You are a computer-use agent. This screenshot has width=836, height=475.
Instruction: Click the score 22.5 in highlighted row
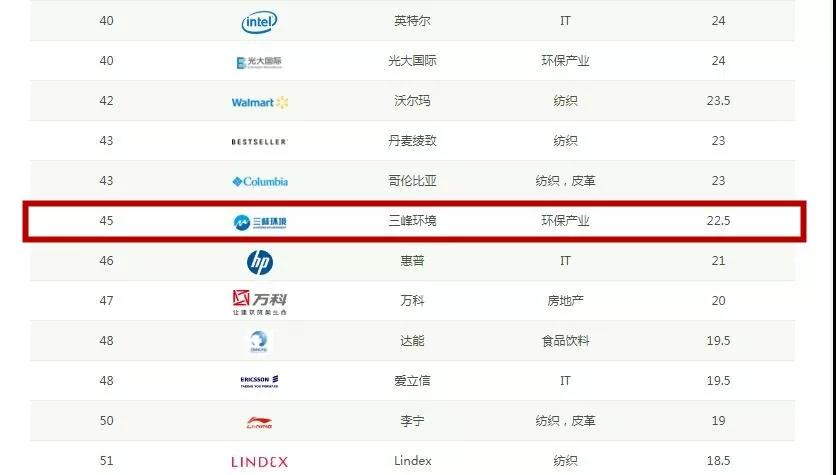[718, 221]
